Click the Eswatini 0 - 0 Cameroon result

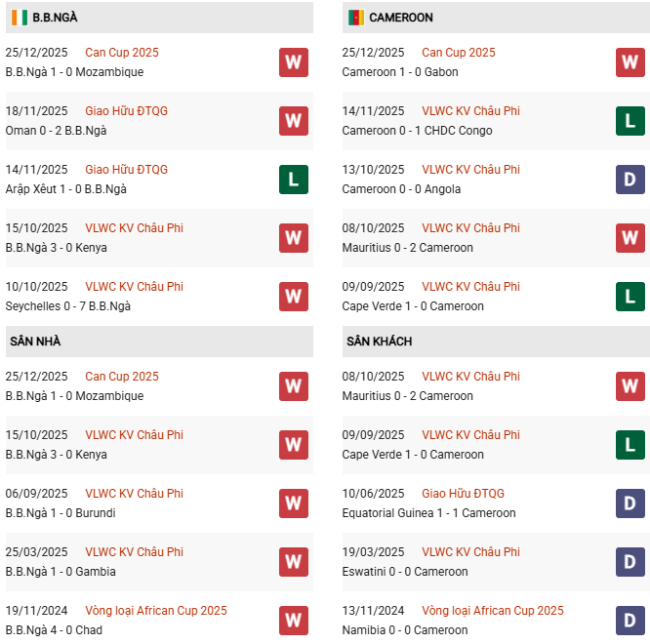(405, 572)
